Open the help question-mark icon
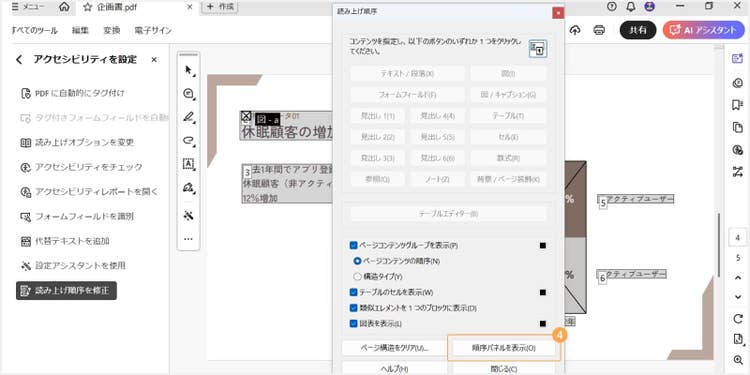 click(611, 6)
